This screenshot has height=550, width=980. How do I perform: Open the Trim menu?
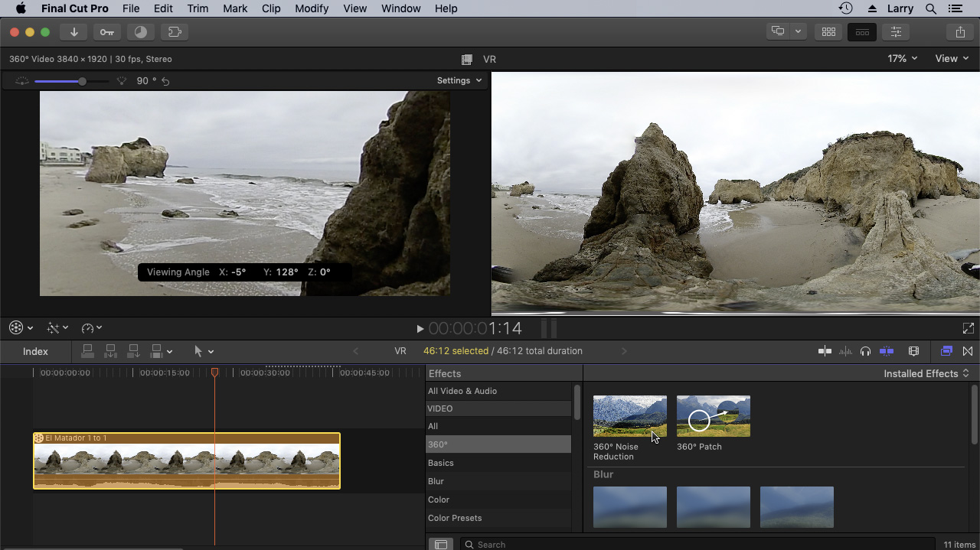point(198,8)
